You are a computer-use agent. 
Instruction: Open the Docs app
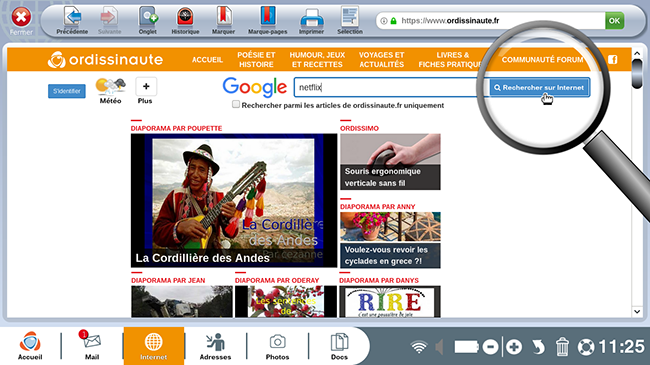339,346
